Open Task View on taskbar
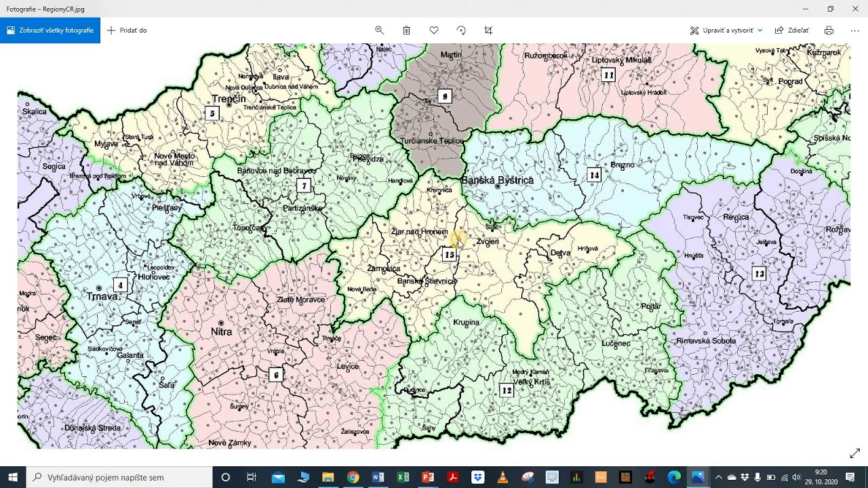The height and width of the screenshot is (488, 868). click(x=251, y=477)
